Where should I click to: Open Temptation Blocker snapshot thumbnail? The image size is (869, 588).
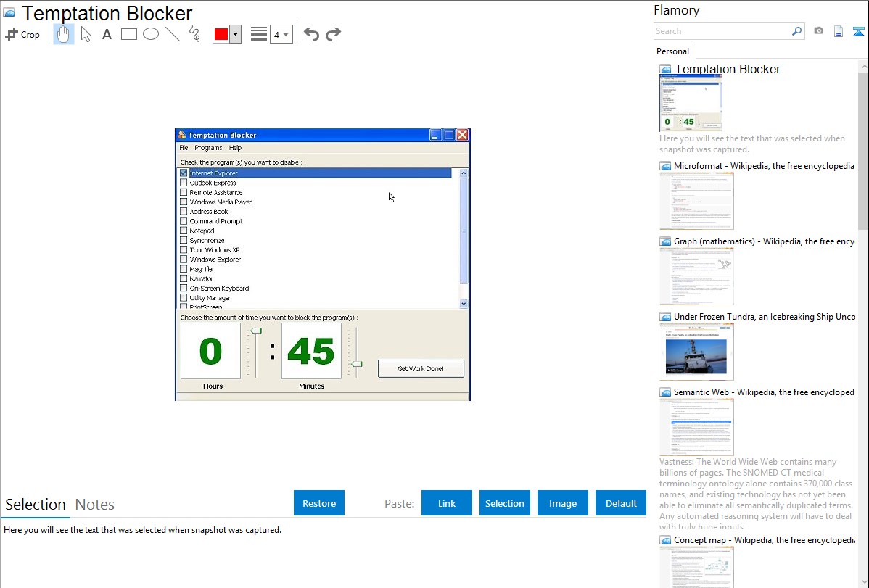[691, 103]
